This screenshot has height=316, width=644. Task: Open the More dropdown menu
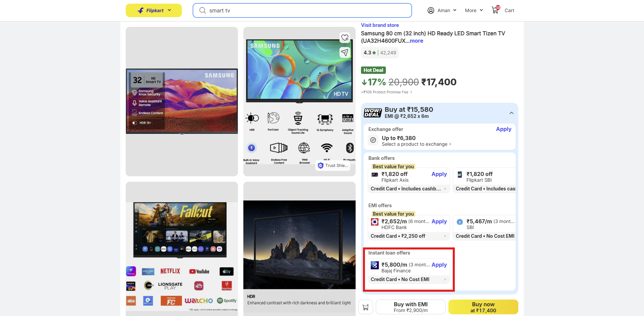point(474,10)
